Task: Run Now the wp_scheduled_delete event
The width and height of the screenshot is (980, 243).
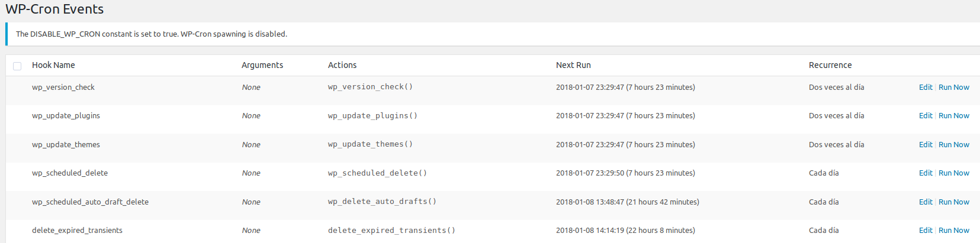Action: tap(954, 173)
